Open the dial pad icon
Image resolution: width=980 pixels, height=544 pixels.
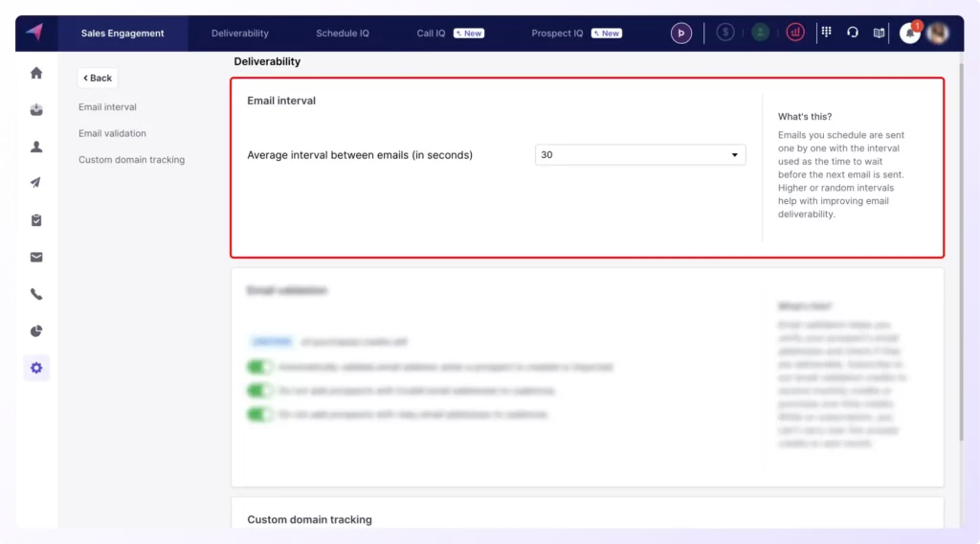(826, 32)
